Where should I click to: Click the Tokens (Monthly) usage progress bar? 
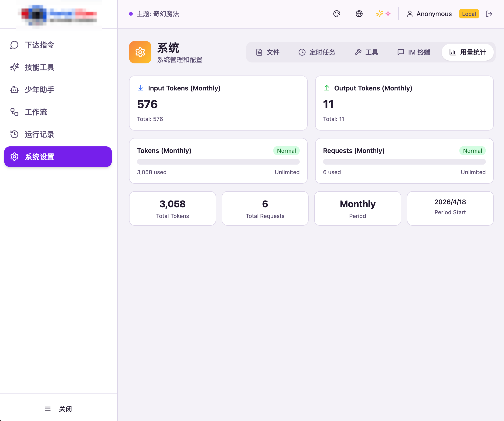(x=218, y=162)
